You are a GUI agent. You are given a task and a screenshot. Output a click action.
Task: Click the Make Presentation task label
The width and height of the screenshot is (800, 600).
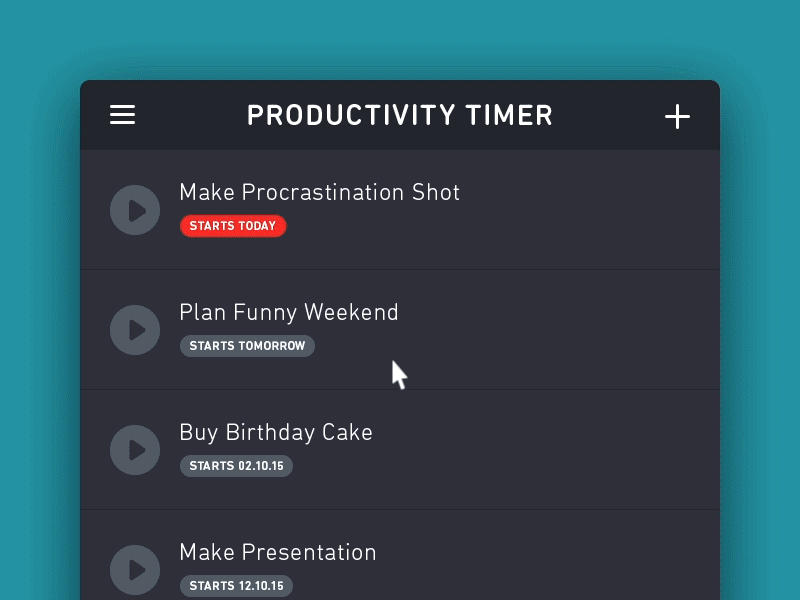(278, 552)
